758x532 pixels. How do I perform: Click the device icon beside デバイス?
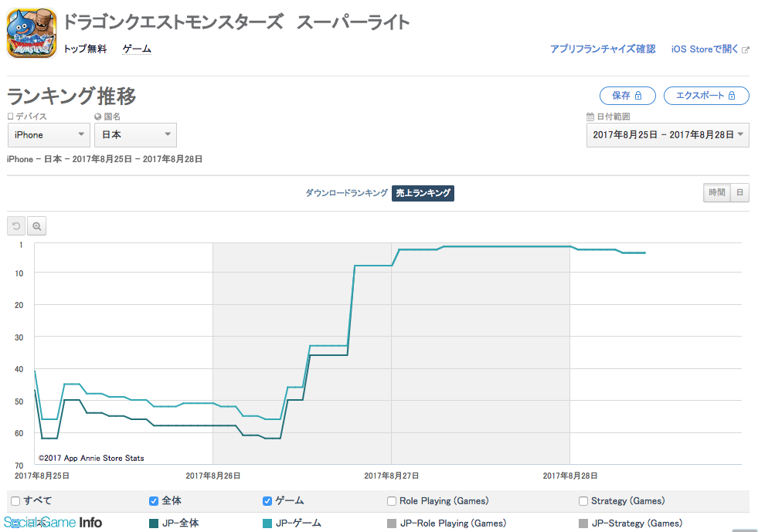(10, 117)
